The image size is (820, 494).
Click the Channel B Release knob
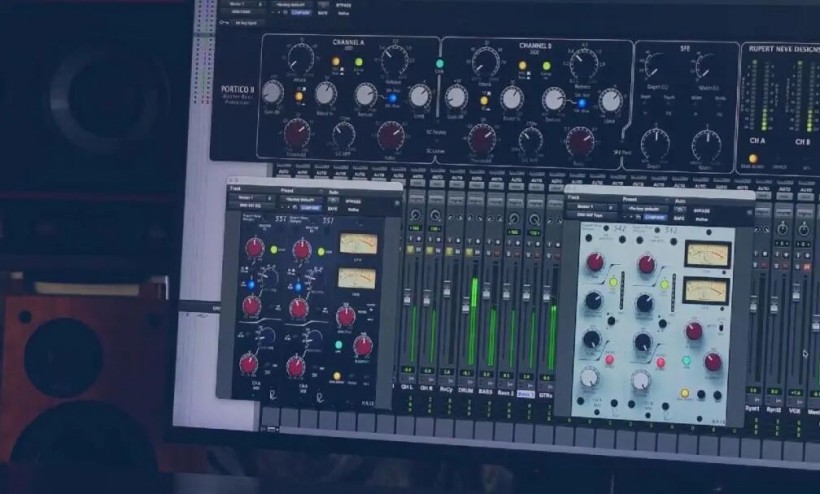584,65
